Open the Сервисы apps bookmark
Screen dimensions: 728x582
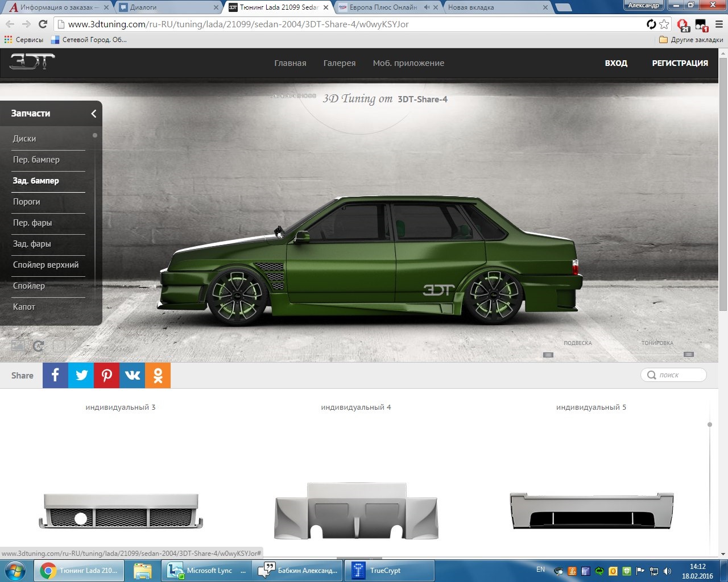23,40
